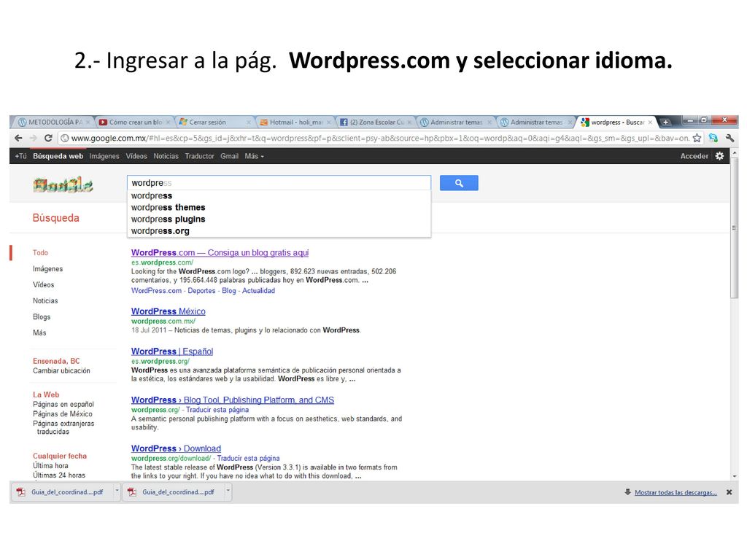Expand the Más dropdown in top bar

(254, 156)
